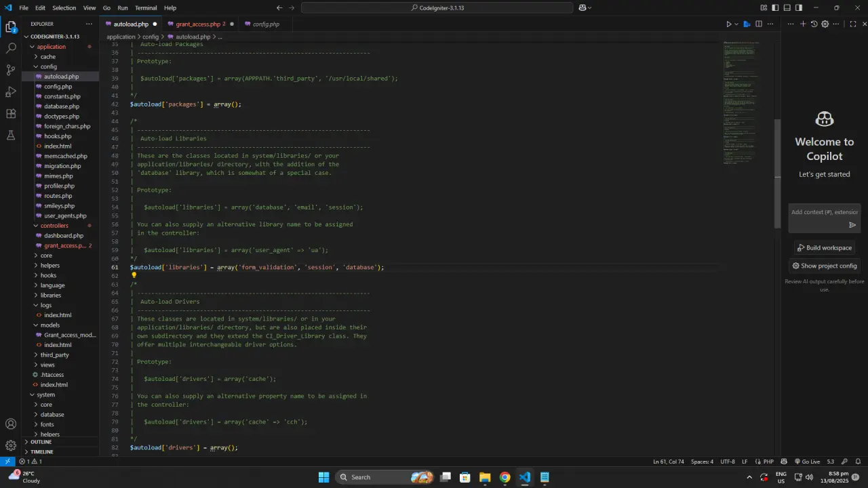Send the Copilot chat message arrow
This screenshot has height=488, width=868.
pyautogui.click(x=852, y=224)
